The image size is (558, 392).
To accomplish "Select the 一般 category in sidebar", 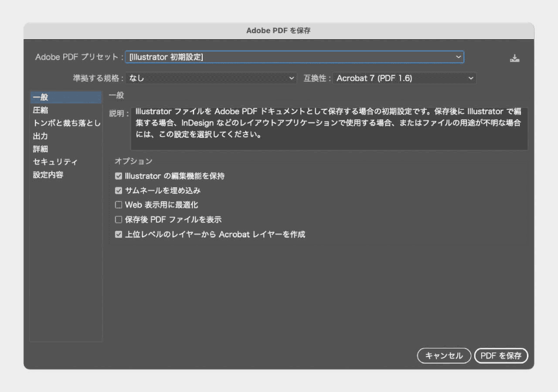I will [66, 97].
